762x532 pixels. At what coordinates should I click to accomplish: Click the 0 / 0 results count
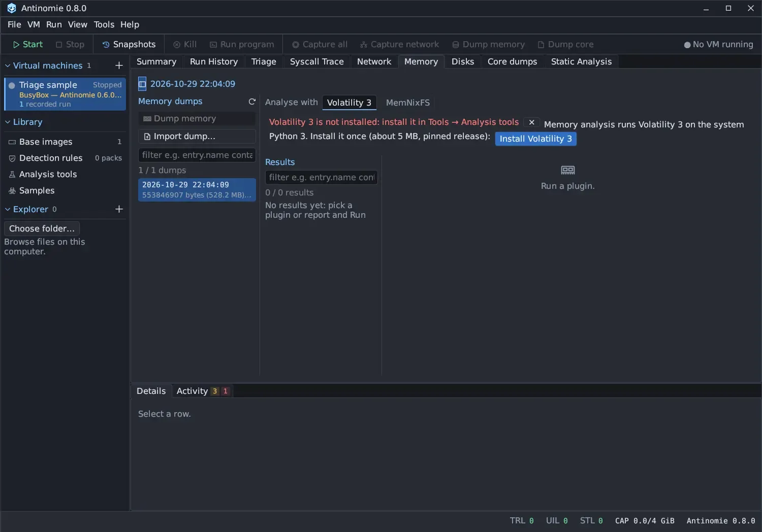289,192
